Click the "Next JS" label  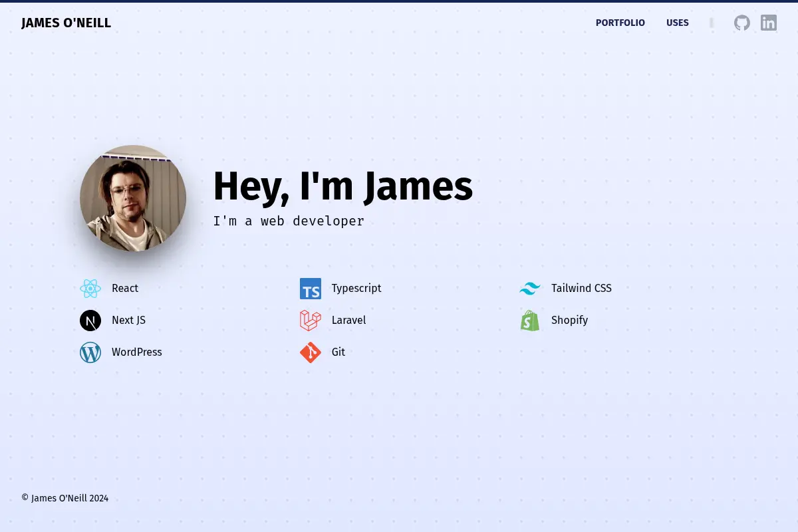pos(128,320)
